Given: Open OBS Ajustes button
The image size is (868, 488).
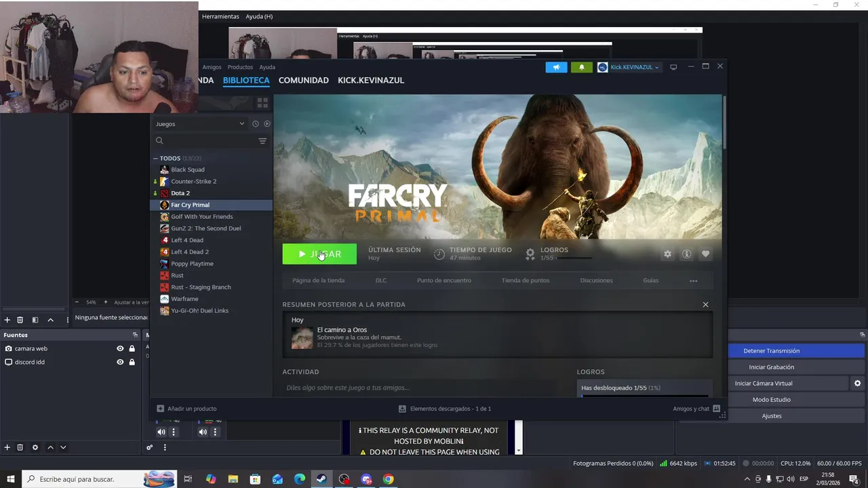Looking at the screenshot, I should click(x=771, y=415).
